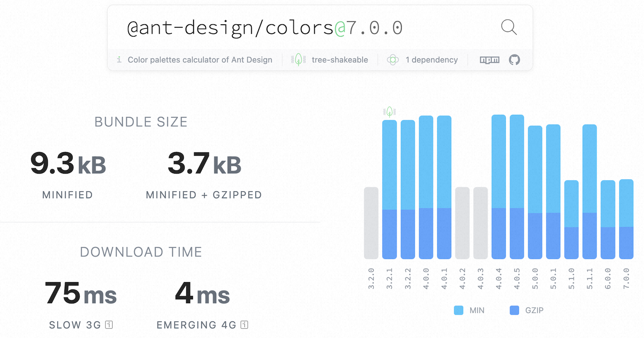Click tree-shake leaf icon above 3.2.1 bar

click(x=389, y=112)
